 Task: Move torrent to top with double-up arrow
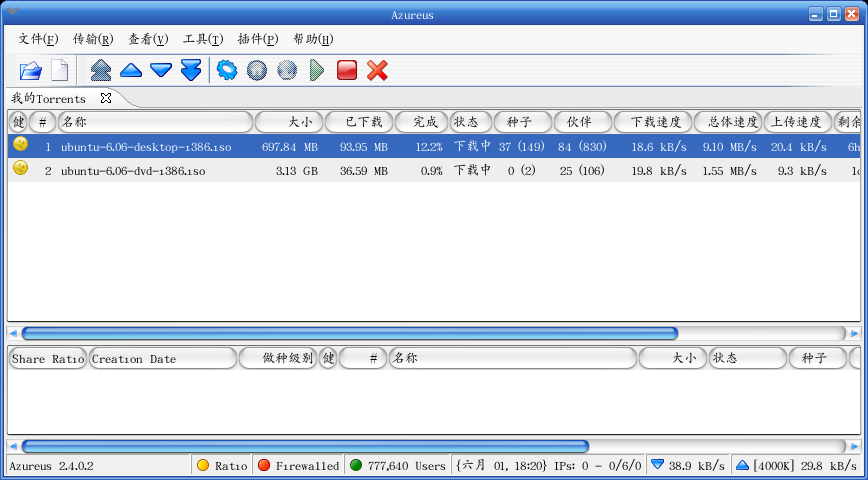click(x=101, y=70)
